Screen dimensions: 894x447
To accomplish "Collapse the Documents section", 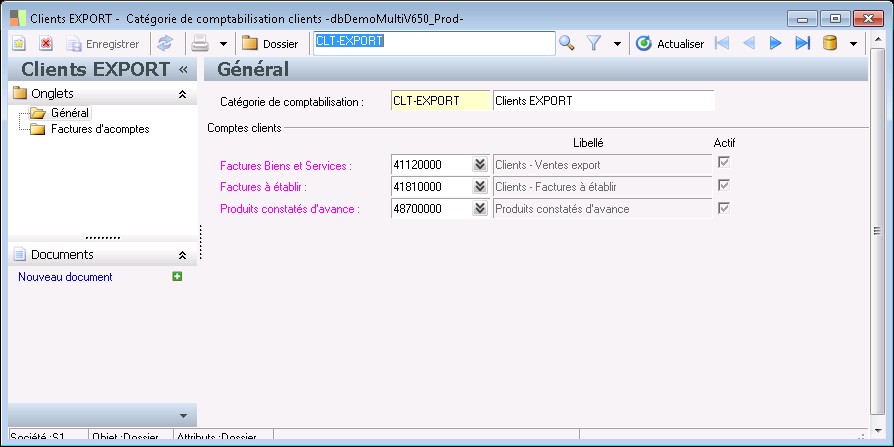I will [182, 255].
